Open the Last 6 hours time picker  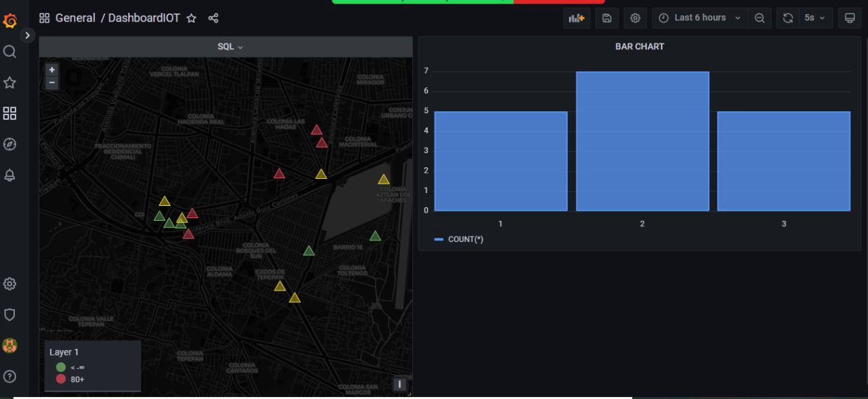click(x=700, y=18)
